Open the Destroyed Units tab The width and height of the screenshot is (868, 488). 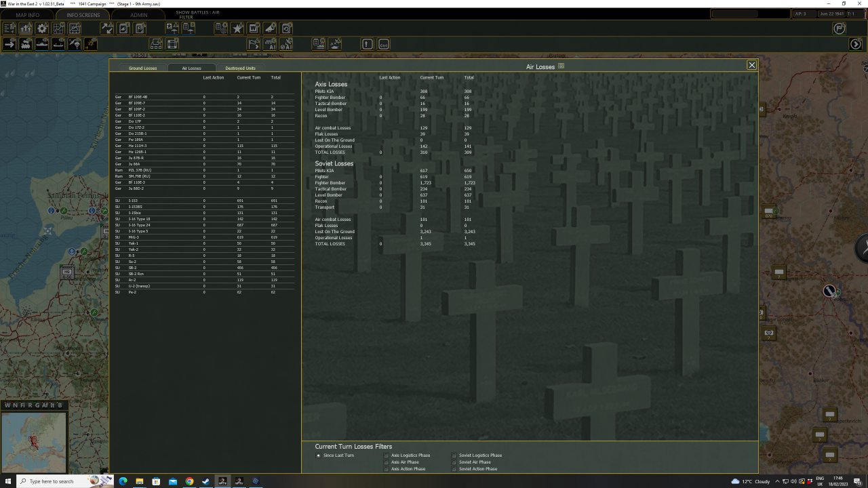[240, 68]
